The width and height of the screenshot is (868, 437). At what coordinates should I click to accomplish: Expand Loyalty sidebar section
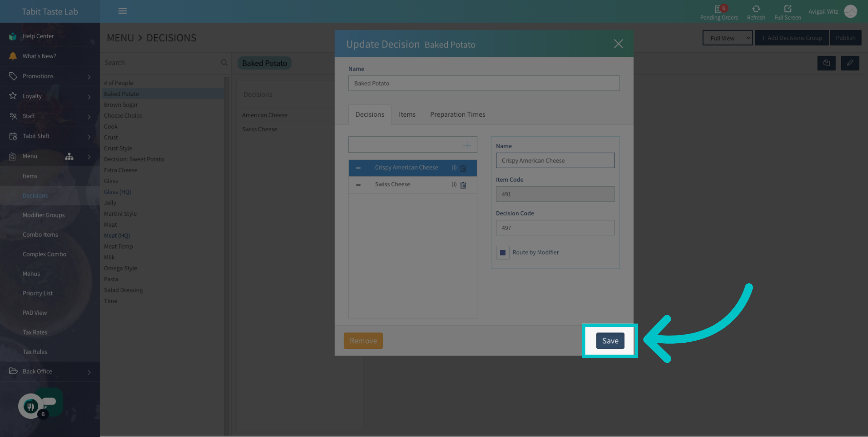point(50,96)
